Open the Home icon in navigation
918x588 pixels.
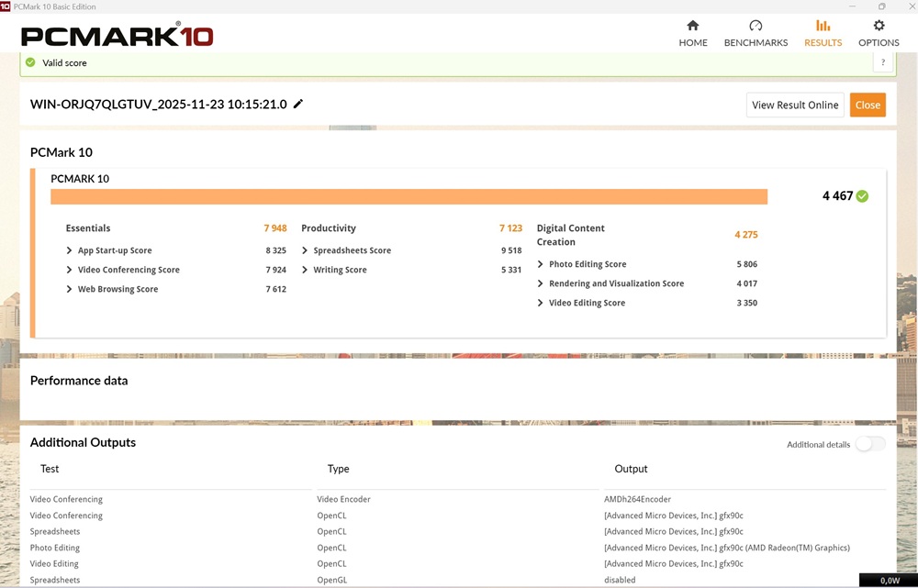coord(693,26)
